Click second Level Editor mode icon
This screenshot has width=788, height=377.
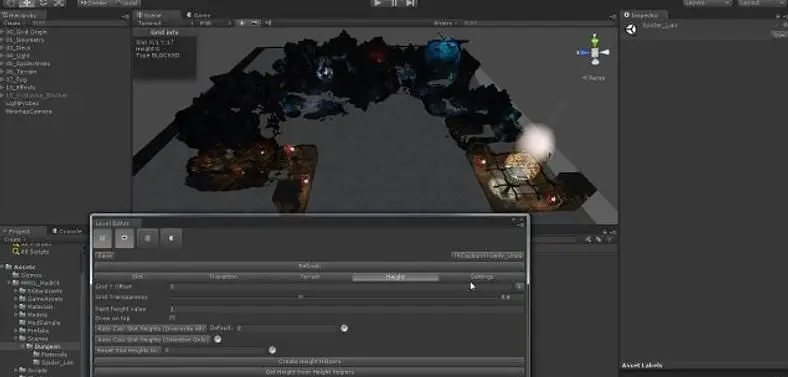(124, 238)
